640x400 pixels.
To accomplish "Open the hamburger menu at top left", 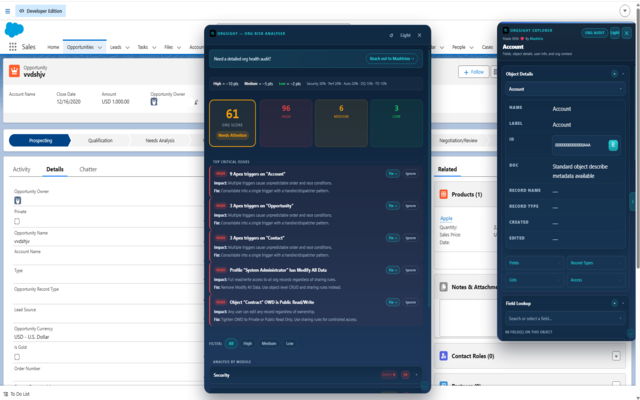I will 7,11.
